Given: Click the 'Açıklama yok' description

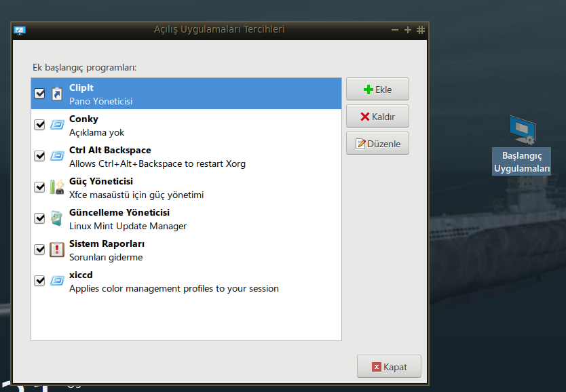Looking at the screenshot, I should pos(97,133).
